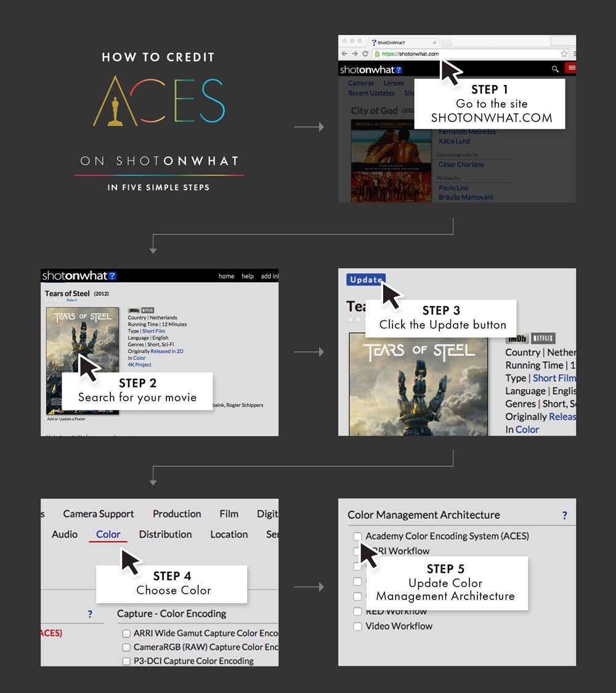Click the 4K Project link

140,365
